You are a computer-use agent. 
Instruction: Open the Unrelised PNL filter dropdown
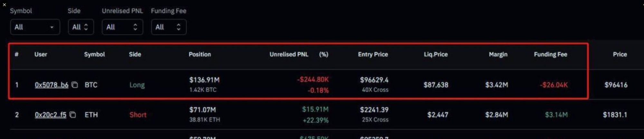tap(122, 27)
